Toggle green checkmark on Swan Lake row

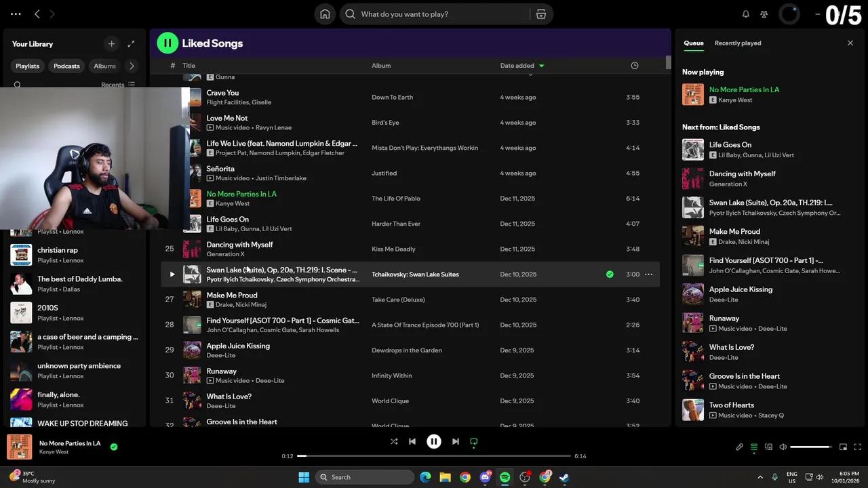610,274
